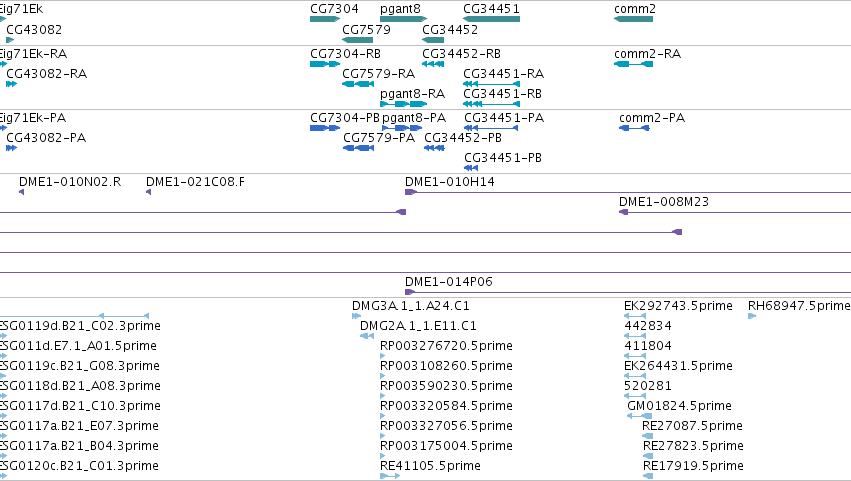
Task: Select EST RP003327056.5prime
Action: click(446, 426)
